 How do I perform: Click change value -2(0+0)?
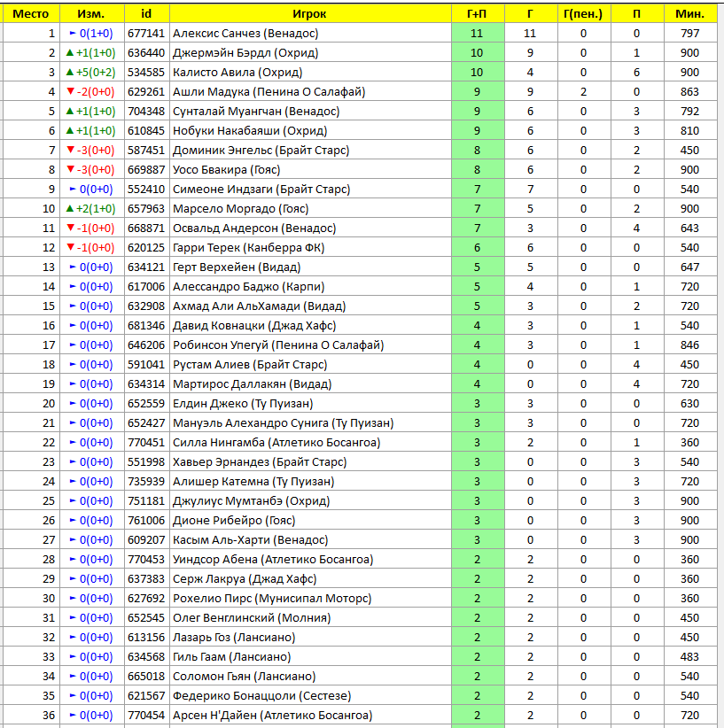pyautogui.click(x=92, y=92)
